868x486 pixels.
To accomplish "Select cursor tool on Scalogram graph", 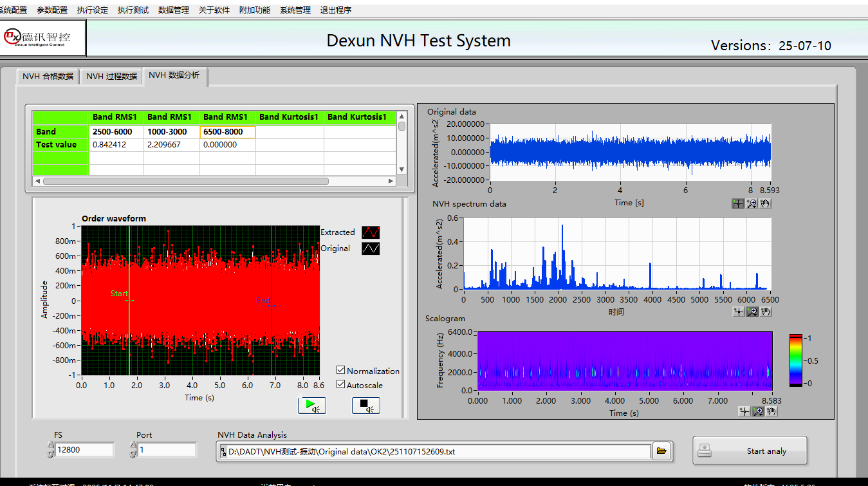I will pyautogui.click(x=744, y=411).
